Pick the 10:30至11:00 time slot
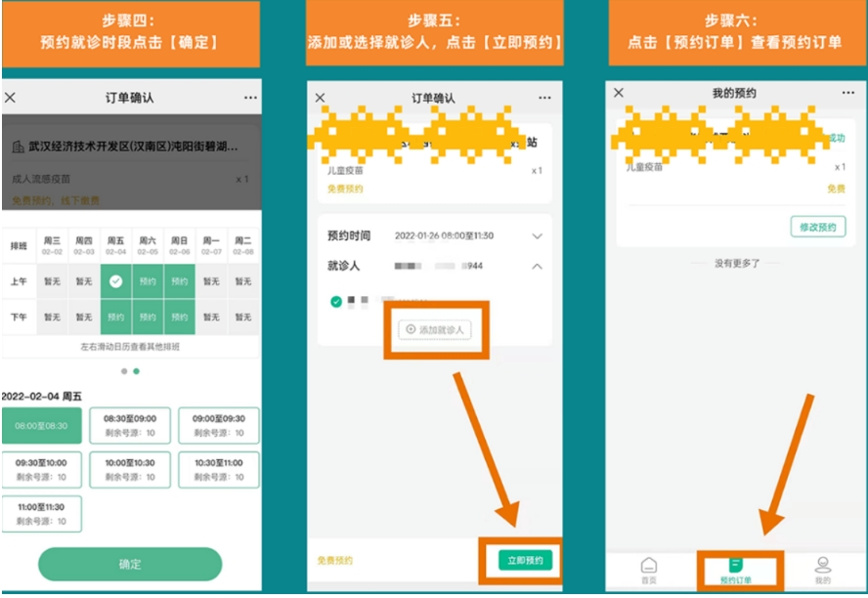Viewport: 868px width, 598px height. (219, 470)
